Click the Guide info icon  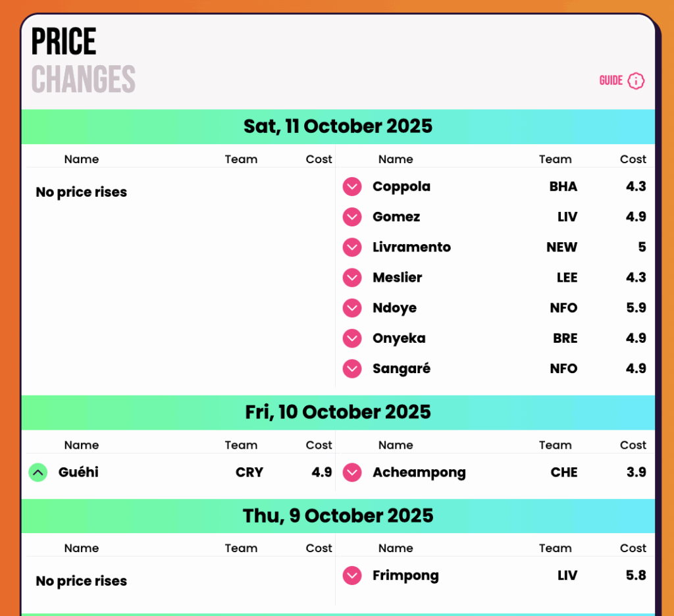pyautogui.click(x=636, y=81)
